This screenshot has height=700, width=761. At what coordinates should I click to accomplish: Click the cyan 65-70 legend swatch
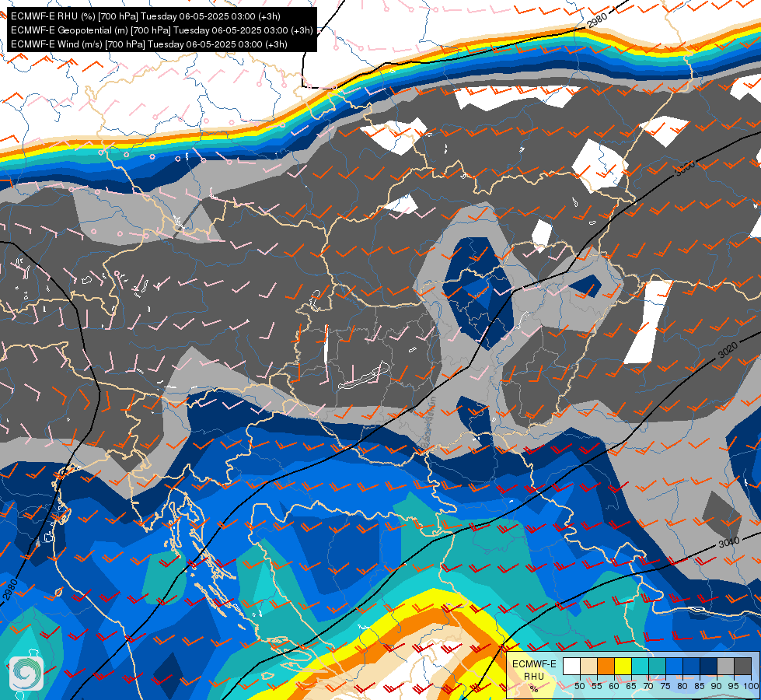click(640, 666)
